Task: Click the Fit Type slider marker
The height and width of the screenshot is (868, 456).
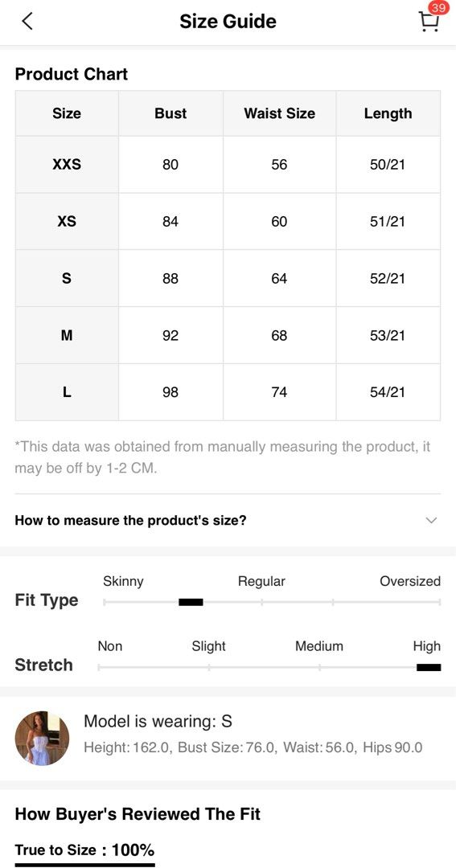Action: point(191,602)
